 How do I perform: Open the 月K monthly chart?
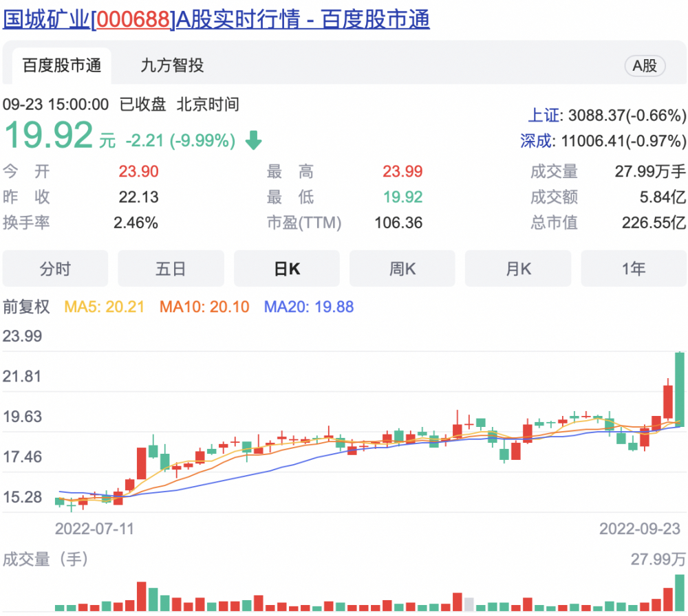518,269
